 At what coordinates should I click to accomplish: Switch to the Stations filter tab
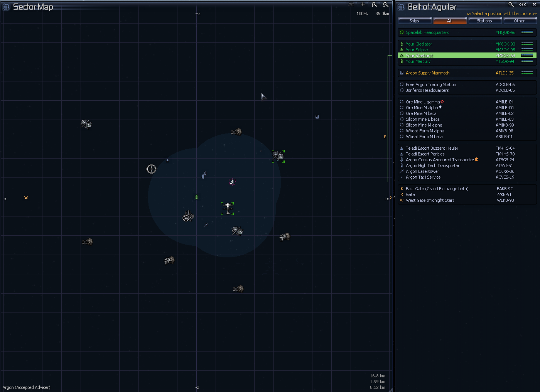click(484, 21)
